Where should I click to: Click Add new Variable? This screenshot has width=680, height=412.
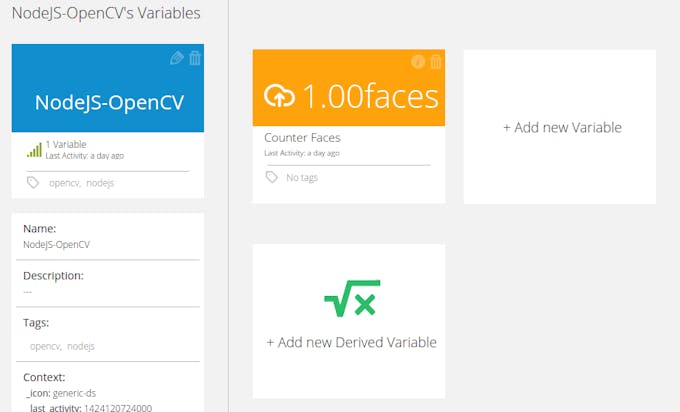562,128
